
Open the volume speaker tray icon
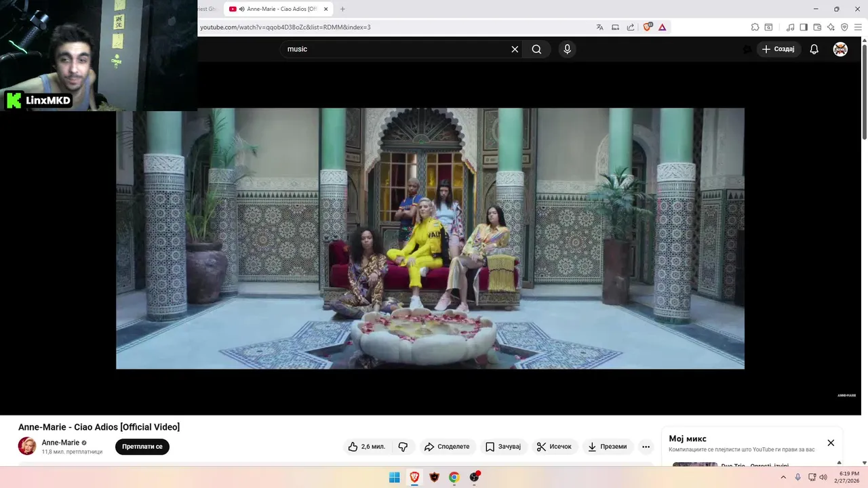tap(823, 477)
